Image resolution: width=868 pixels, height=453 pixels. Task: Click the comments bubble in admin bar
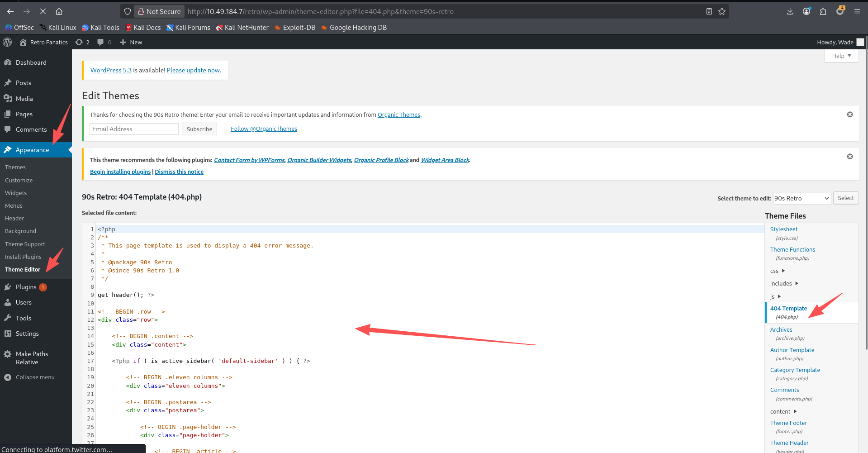[x=104, y=42]
